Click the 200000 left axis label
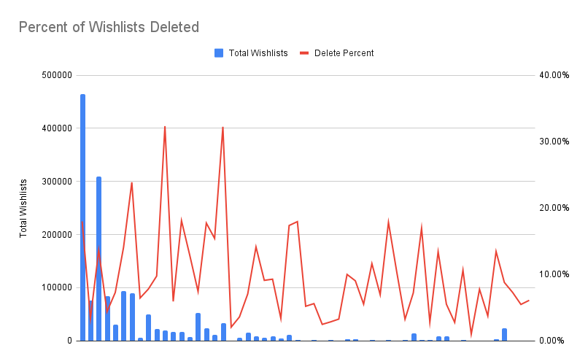Viewport: 588px width, 364px height. point(57,235)
